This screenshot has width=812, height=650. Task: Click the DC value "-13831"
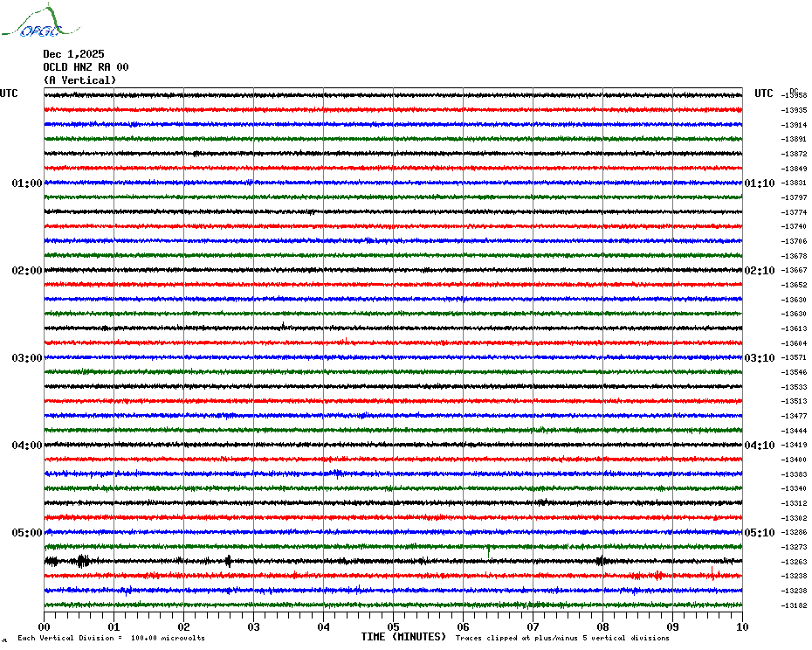[x=794, y=183]
